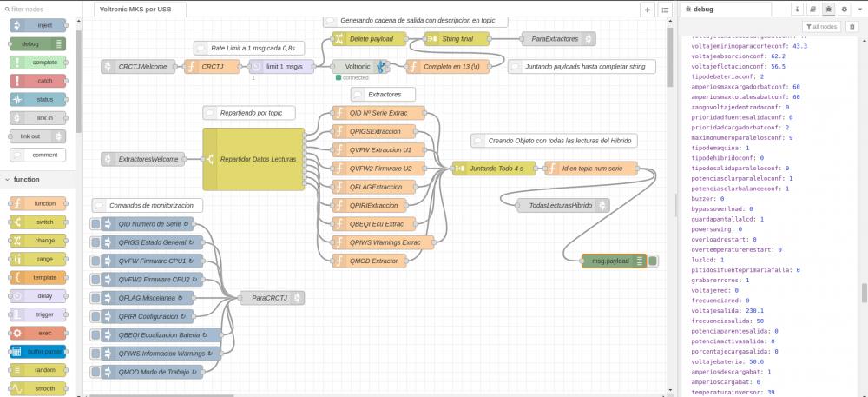Select the debug node in the palette
868x397 pixels.
point(38,43)
